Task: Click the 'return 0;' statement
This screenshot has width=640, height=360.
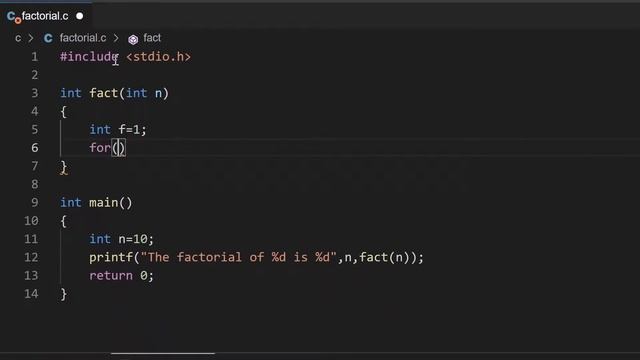Action: pyautogui.click(x=121, y=276)
